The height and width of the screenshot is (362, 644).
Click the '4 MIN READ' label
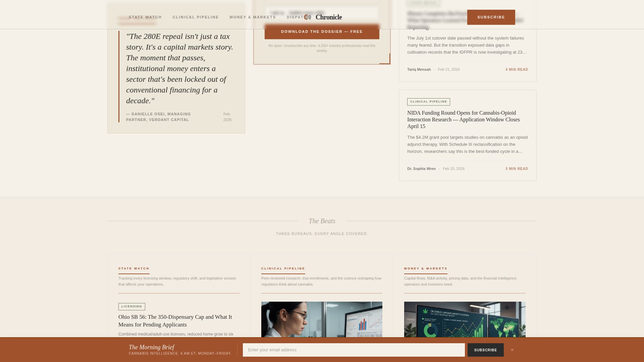point(517,69)
